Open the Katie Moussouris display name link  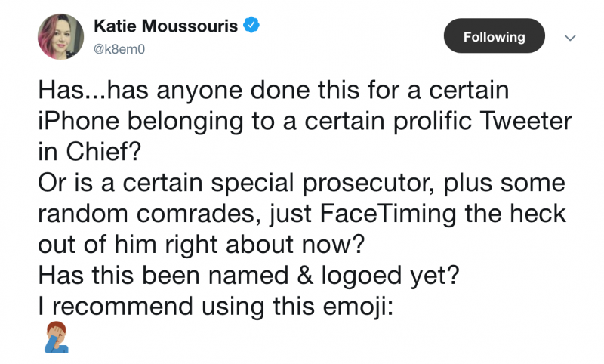(165, 27)
